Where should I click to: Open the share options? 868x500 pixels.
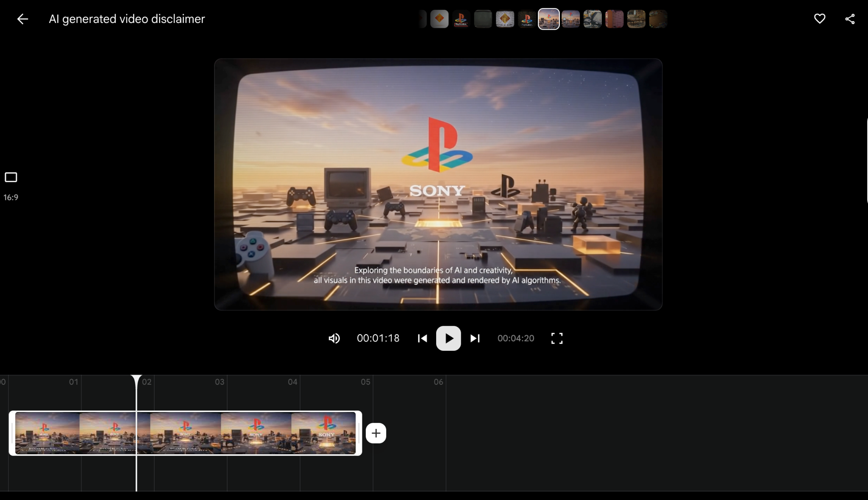click(850, 19)
